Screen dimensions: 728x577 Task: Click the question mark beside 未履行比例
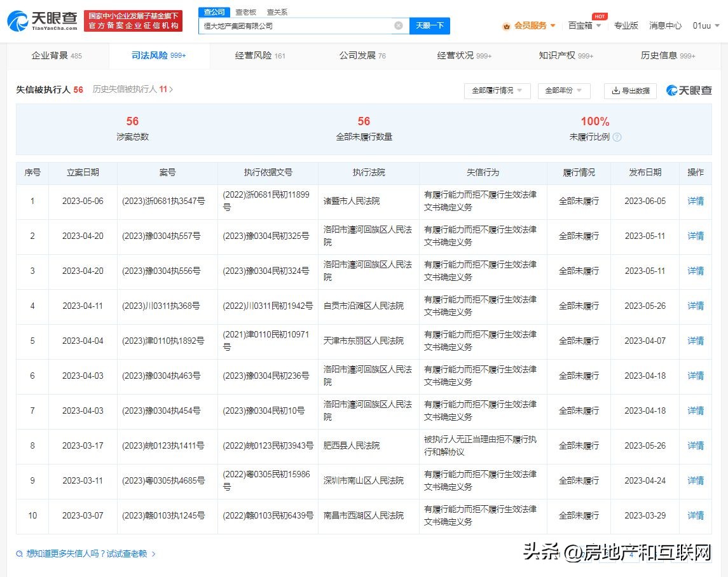617,137
